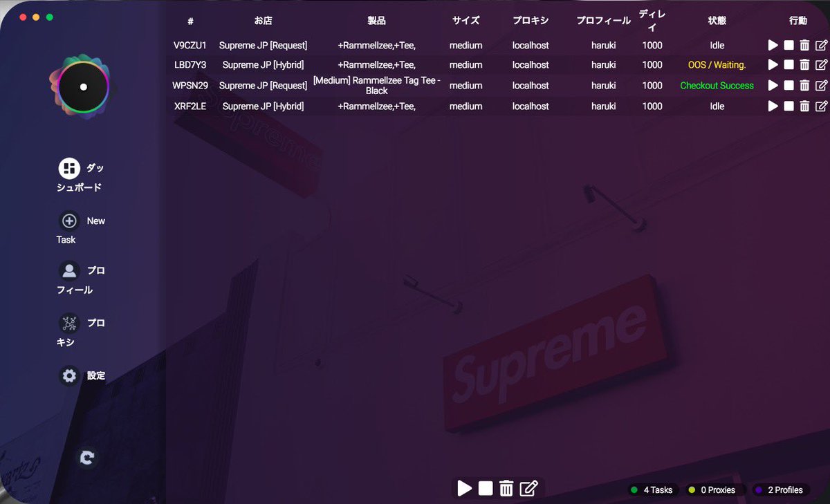Click the 製品 column header

[377, 21]
